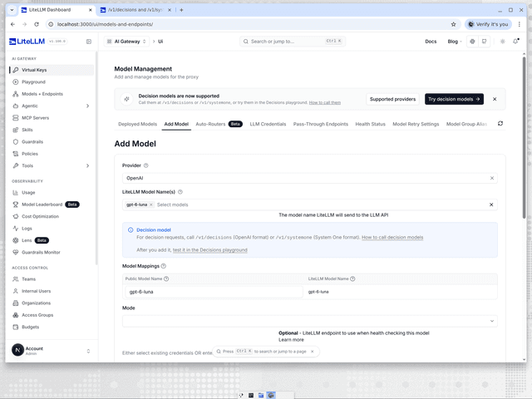Switch to Auto-Routers tab
Image resolution: width=532 pixels, height=399 pixels.
point(219,124)
